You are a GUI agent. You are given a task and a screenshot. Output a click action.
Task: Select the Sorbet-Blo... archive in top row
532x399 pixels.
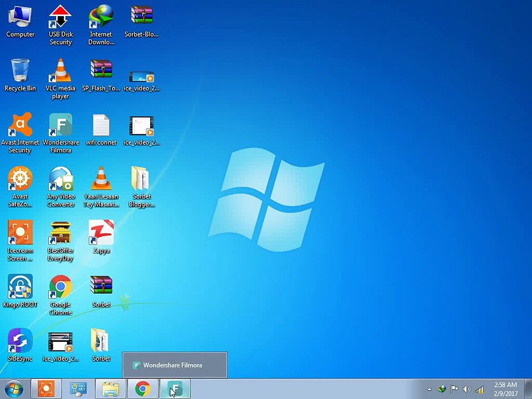point(141,22)
